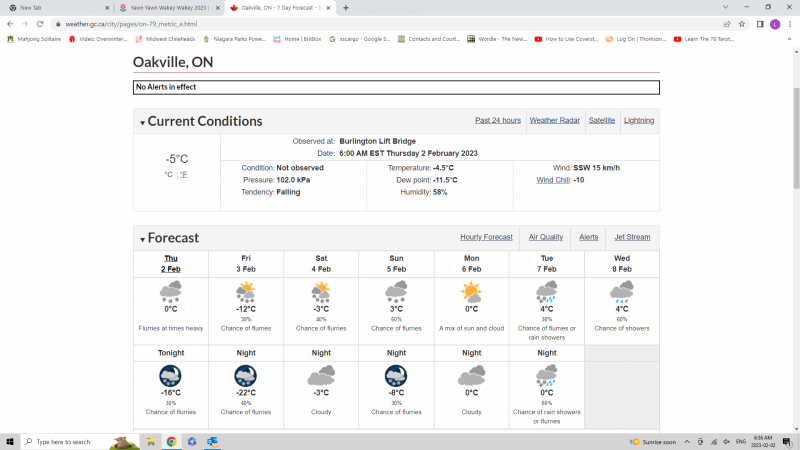Screen dimensions: 800x450
Task: Open Chrome's three-dot menu
Action: [x=790, y=23]
